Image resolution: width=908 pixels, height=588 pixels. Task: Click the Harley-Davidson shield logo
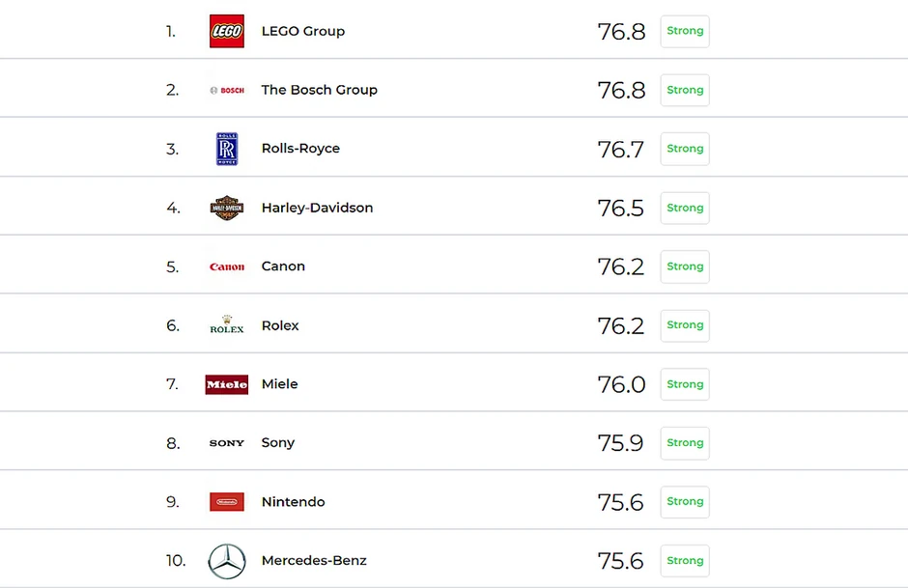click(x=227, y=208)
